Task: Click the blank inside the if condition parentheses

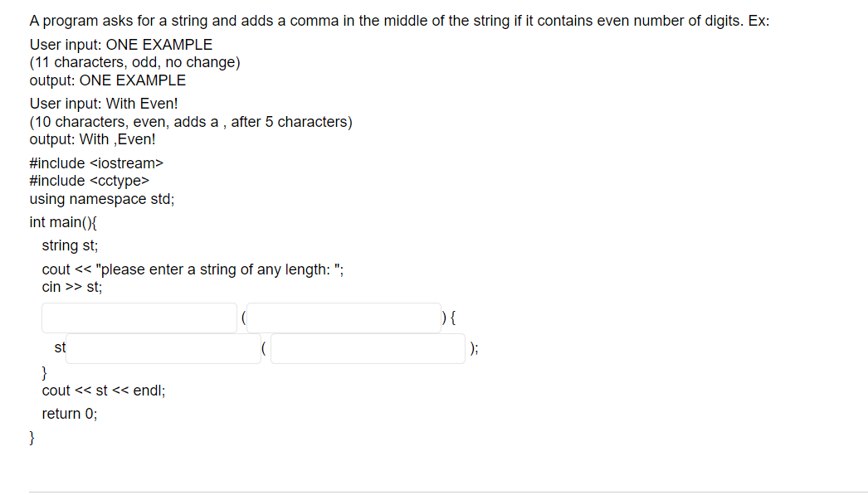Action: (343, 318)
